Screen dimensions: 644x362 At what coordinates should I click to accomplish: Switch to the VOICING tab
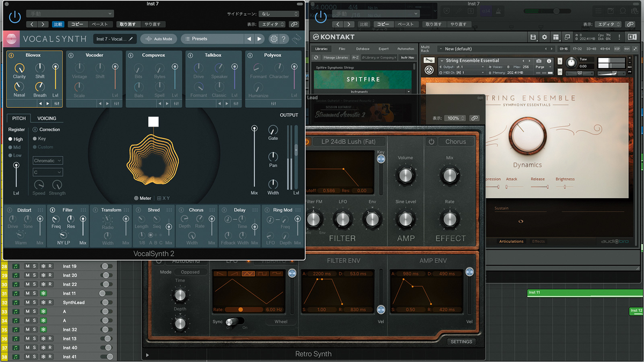47,119
